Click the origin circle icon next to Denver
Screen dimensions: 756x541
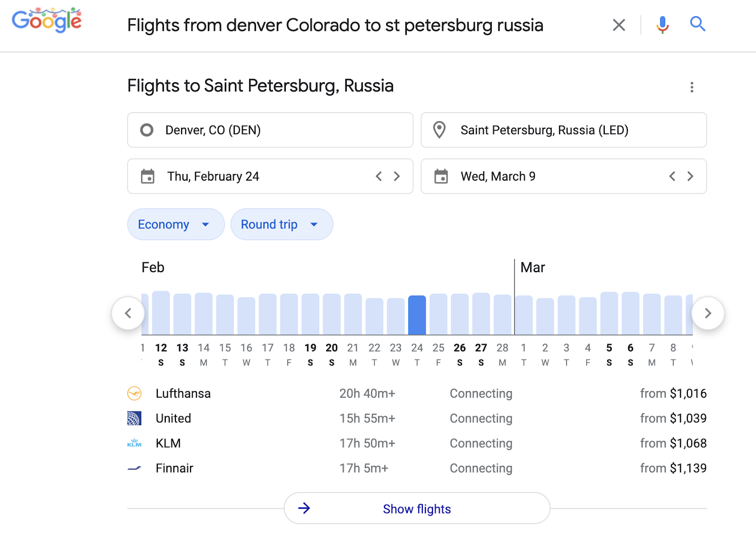(147, 130)
